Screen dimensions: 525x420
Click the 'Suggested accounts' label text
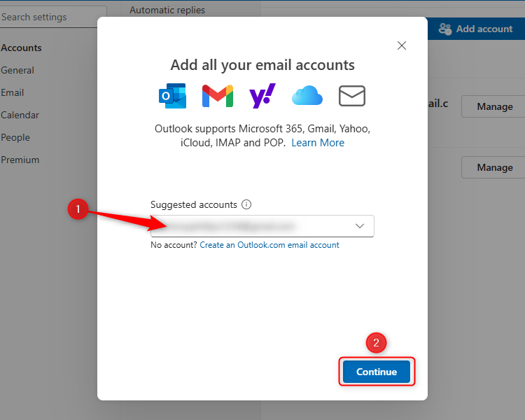click(193, 204)
